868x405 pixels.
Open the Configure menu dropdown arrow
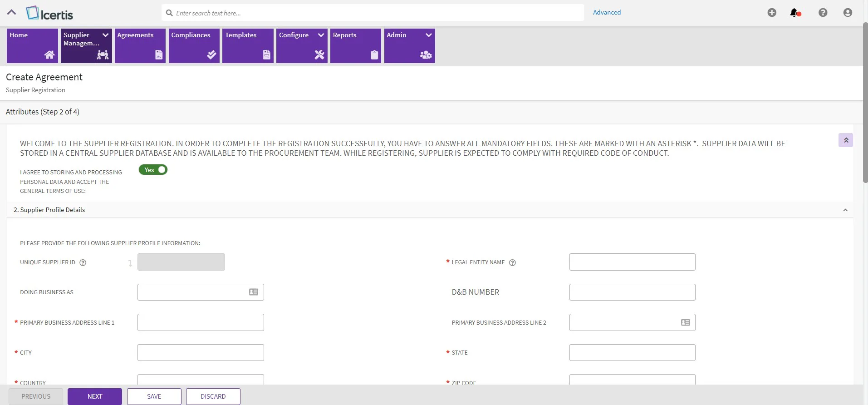tap(321, 35)
